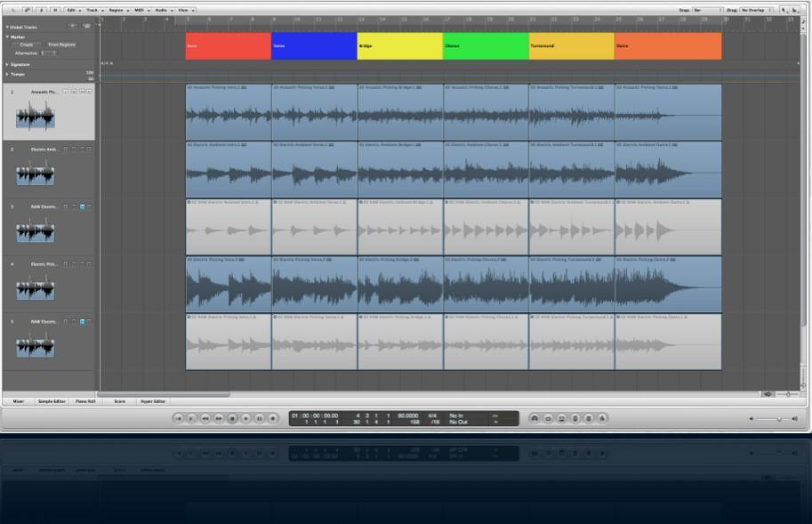Toggle the highlighted button on RAW Electric Picking track

(81, 321)
